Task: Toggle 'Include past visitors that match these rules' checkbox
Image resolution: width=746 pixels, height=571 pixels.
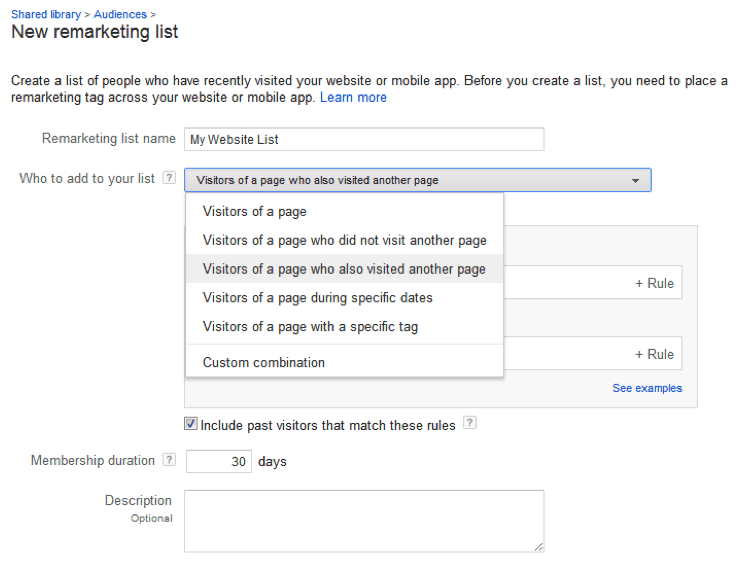Action: click(191, 425)
